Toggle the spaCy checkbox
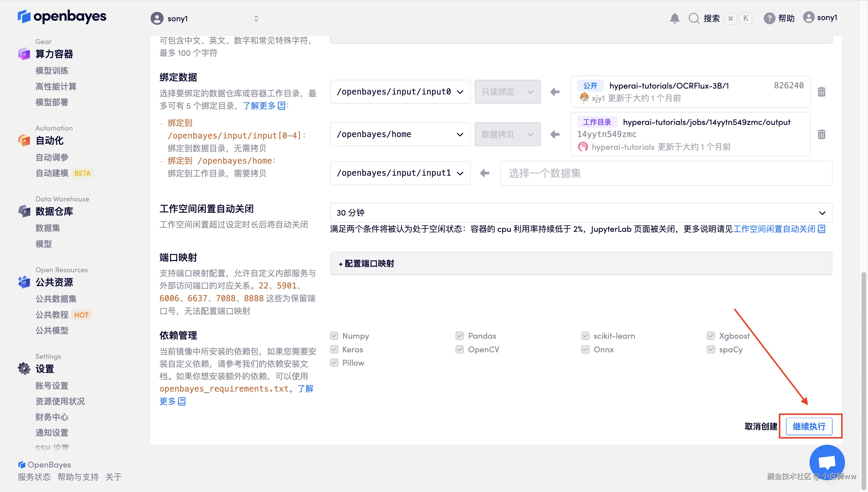 coord(711,349)
